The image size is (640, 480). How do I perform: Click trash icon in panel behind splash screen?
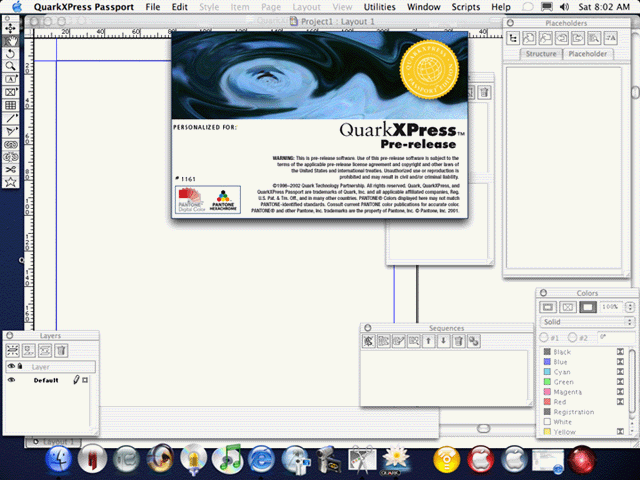tap(484, 92)
